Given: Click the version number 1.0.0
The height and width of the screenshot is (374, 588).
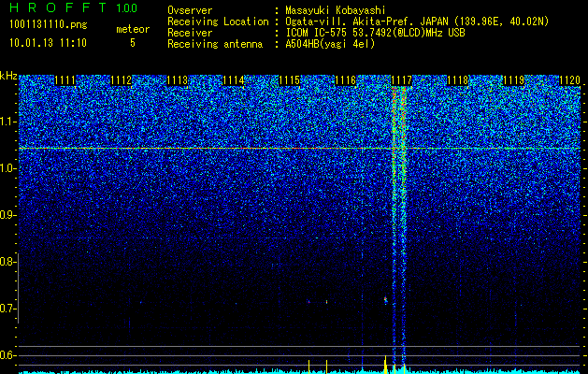Looking at the screenshot, I should click(x=126, y=7).
